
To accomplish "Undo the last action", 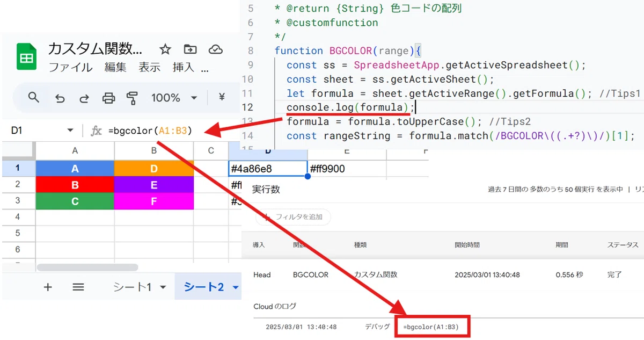I will pos(60,98).
